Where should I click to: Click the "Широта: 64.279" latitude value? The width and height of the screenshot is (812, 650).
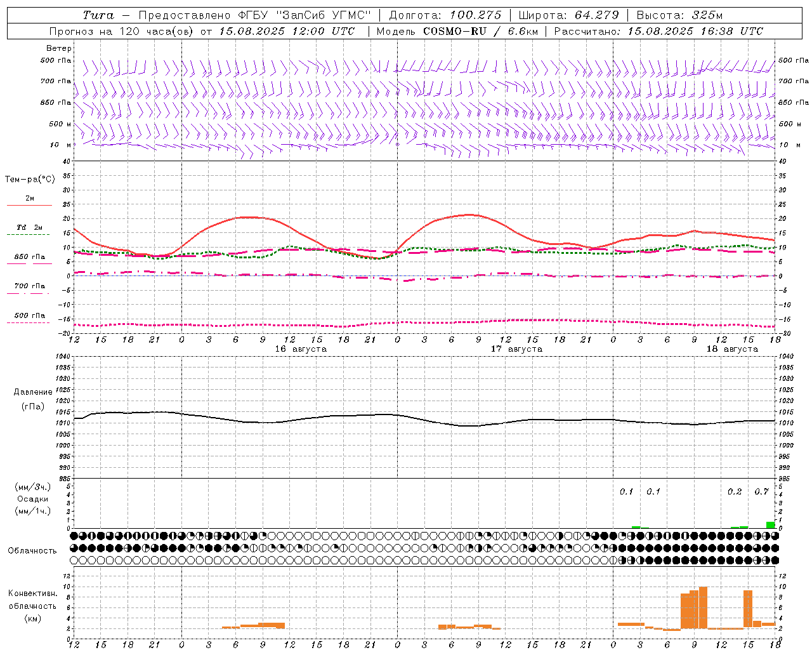(x=568, y=15)
